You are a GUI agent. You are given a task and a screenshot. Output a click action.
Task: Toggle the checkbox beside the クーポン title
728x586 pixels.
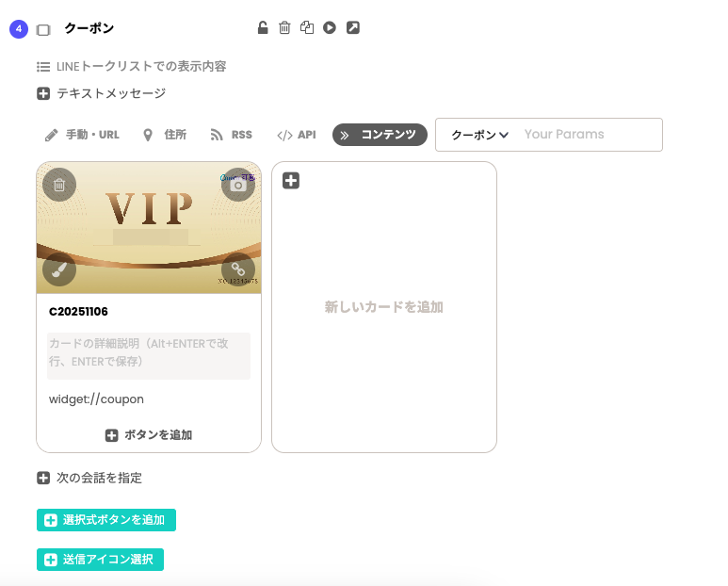(x=43, y=29)
